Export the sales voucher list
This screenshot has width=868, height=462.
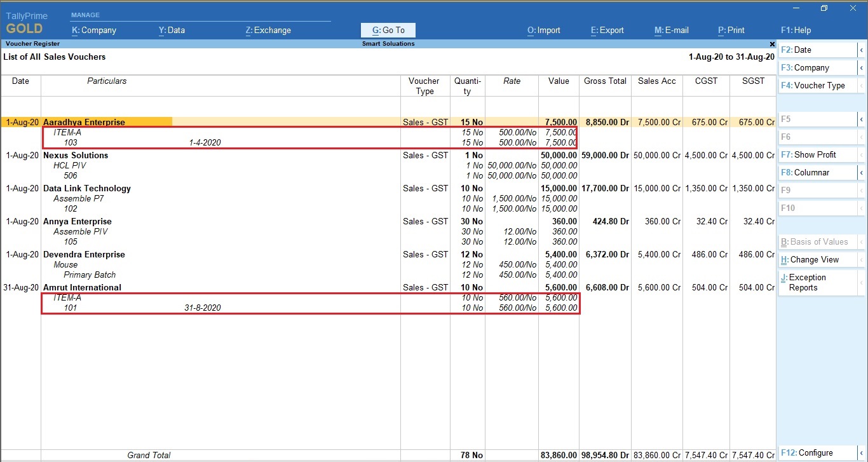pyautogui.click(x=606, y=30)
